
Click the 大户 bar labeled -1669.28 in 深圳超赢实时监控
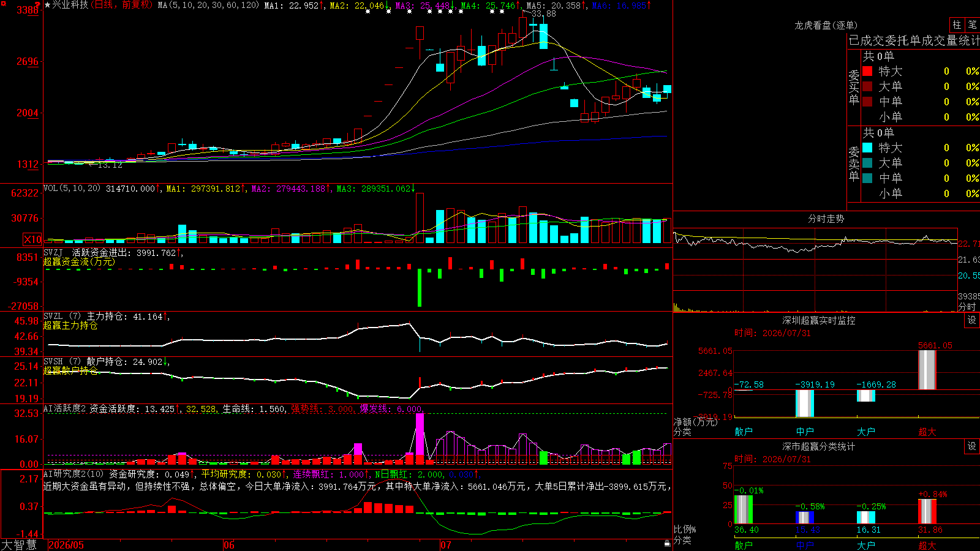[x=866, y=395]
